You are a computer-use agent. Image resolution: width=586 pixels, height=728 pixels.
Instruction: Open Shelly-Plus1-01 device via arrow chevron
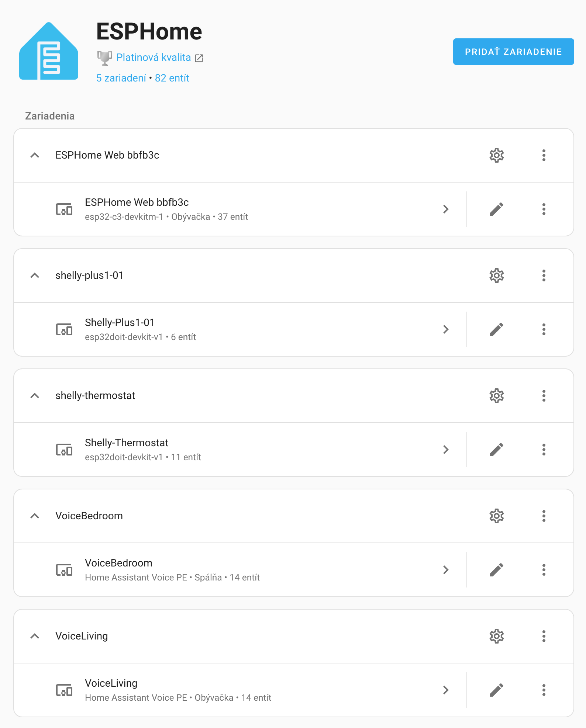click(446, 329)
